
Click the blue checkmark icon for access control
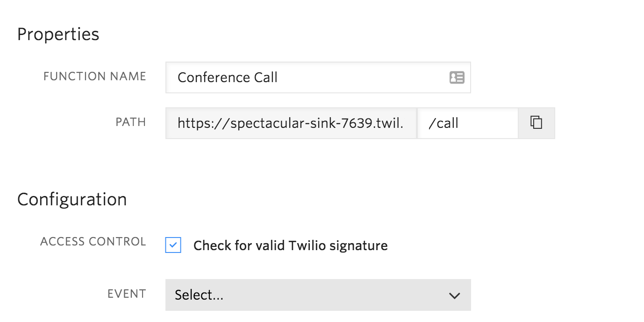pyautogui.click(x=173, y=245)
